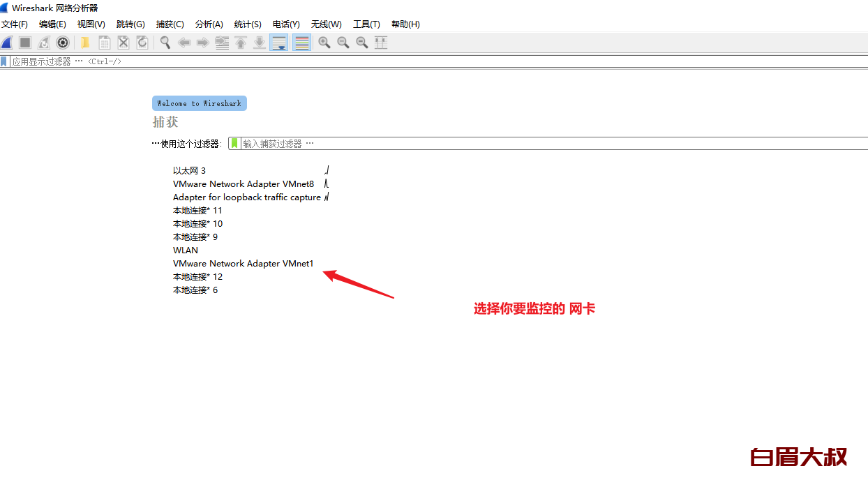The width and height of the screenshot is (868, 487).
Task: Open the 统计(S) menu
Action: coord(248,24)
